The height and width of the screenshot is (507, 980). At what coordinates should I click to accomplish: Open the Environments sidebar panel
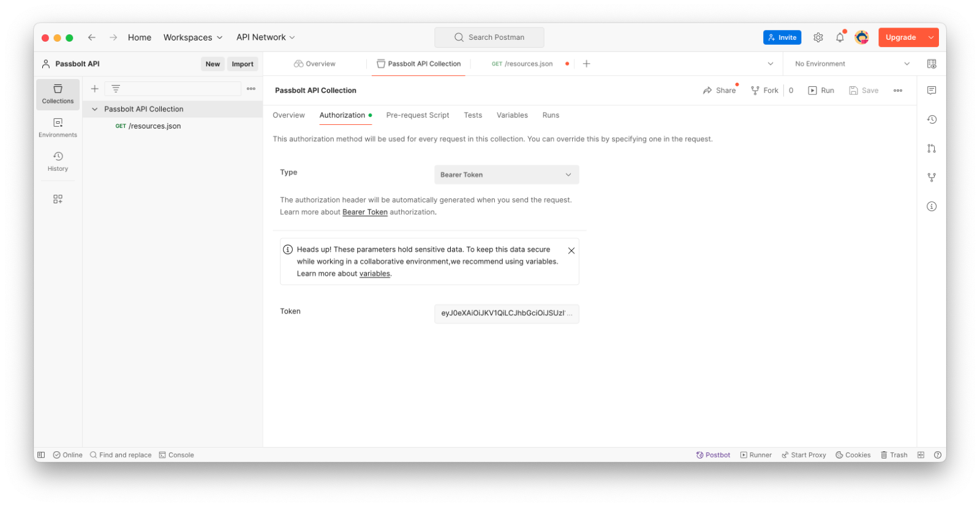coord(58,128)
